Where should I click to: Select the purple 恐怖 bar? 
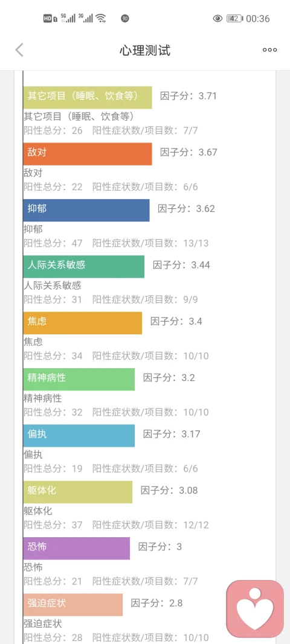(77, 548)
